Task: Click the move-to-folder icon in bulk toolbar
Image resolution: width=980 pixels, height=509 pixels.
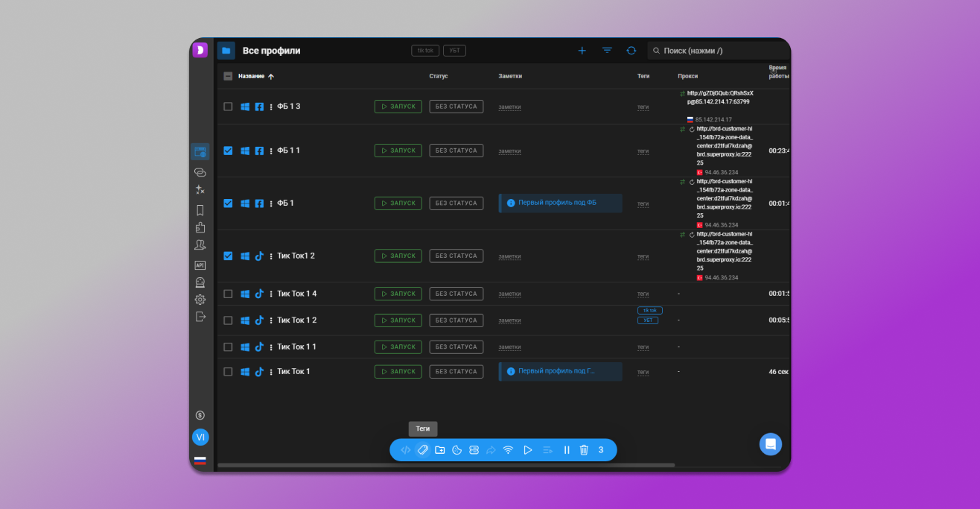Action: click(x=440, y=450)
